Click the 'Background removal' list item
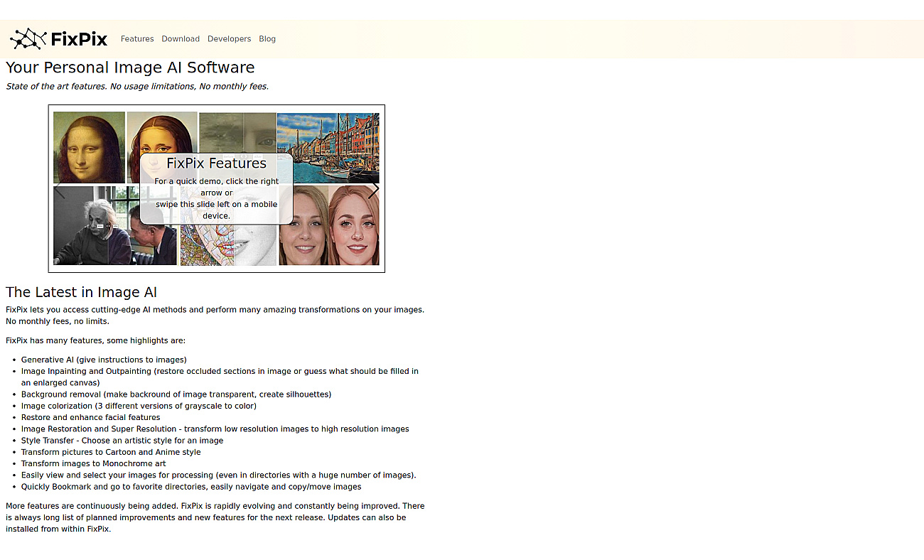The height and width of the screenshot is (560, 924). 176,394
